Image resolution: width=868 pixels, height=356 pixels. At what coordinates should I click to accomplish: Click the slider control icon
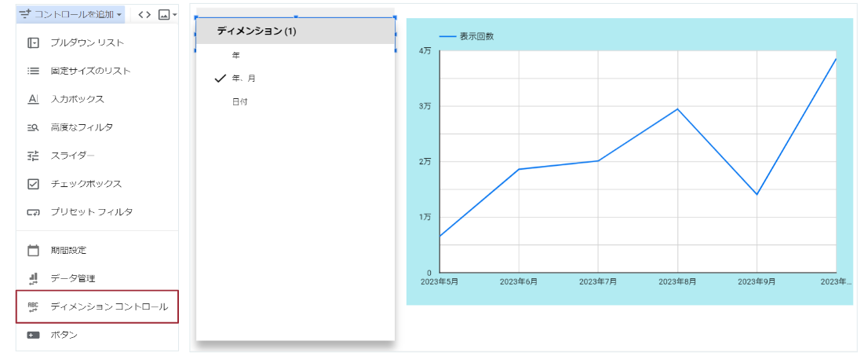[33, 156]
